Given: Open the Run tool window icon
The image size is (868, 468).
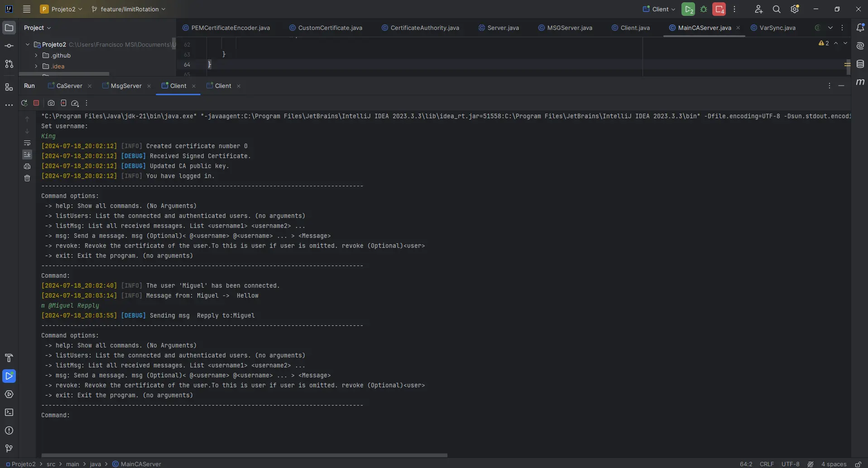Looking at the screenshot, I should tap(9, 376).
